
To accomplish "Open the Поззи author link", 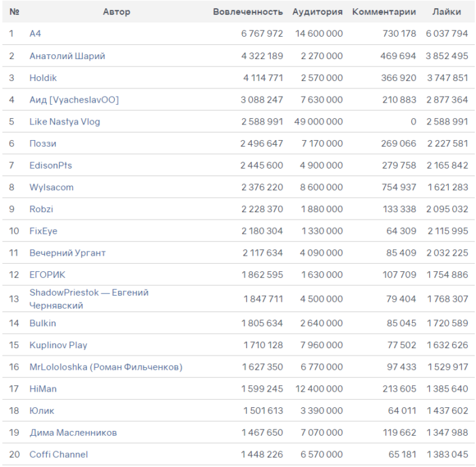I will click(43, 143).
